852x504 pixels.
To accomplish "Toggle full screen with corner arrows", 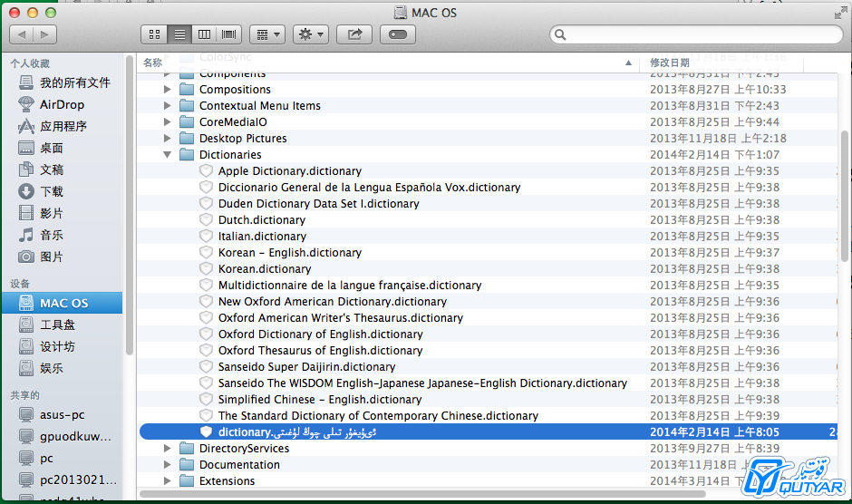I will point(840,13).
